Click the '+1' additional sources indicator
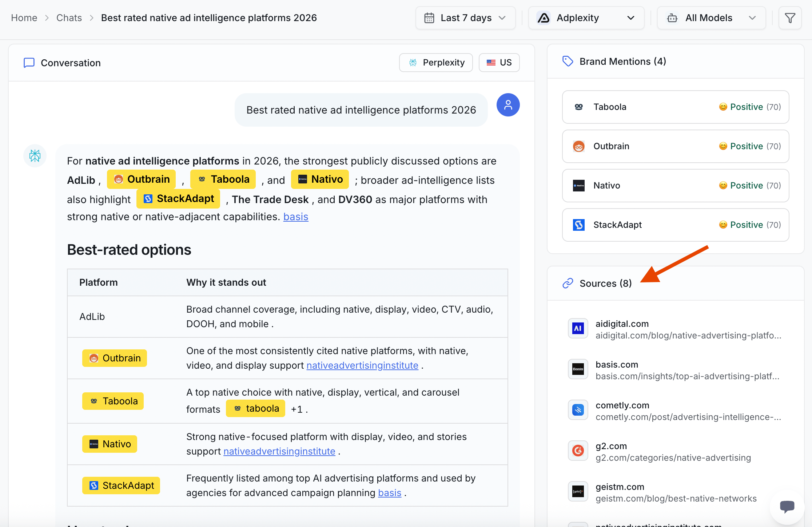This screenshot has width=812, height=527. (x=297, y=409)
